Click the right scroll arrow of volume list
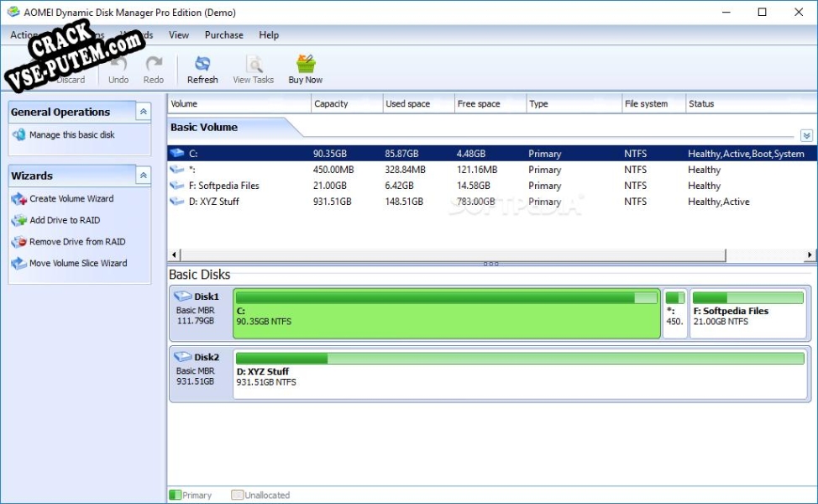The width and height of the screenshot is (818, 504). click(809, 255)
